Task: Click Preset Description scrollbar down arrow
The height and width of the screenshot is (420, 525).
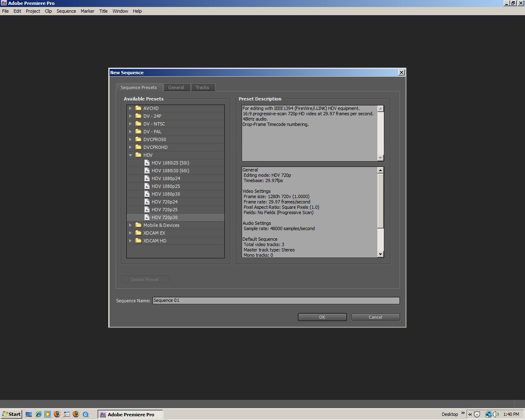Action: (381, 158)
